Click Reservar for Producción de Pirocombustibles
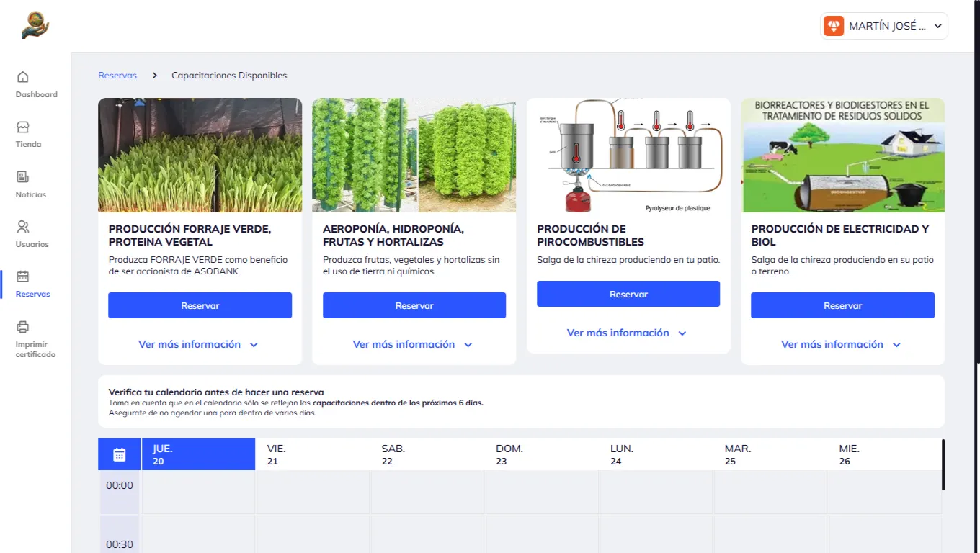This screenshot has height=553, width=980. tap(628, 294)
